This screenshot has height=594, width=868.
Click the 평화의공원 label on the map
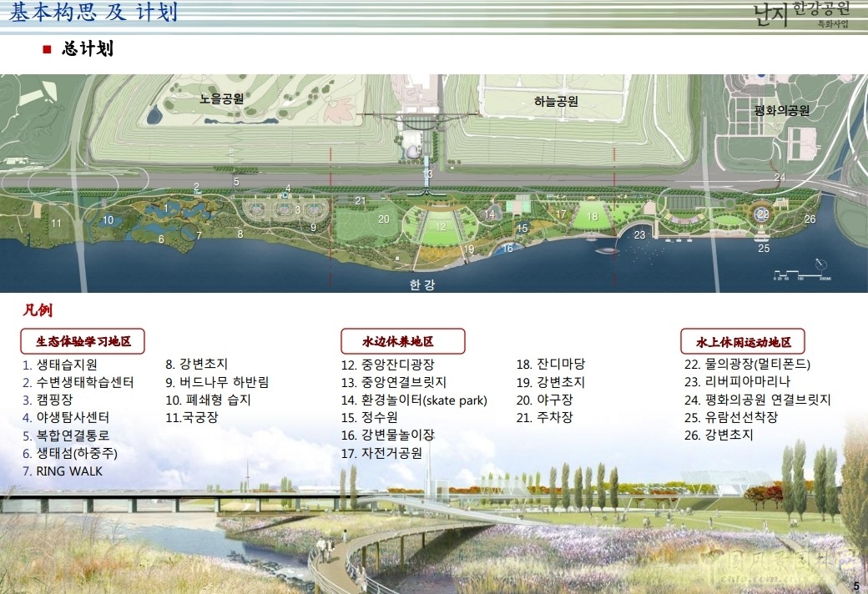click(781, 110)
